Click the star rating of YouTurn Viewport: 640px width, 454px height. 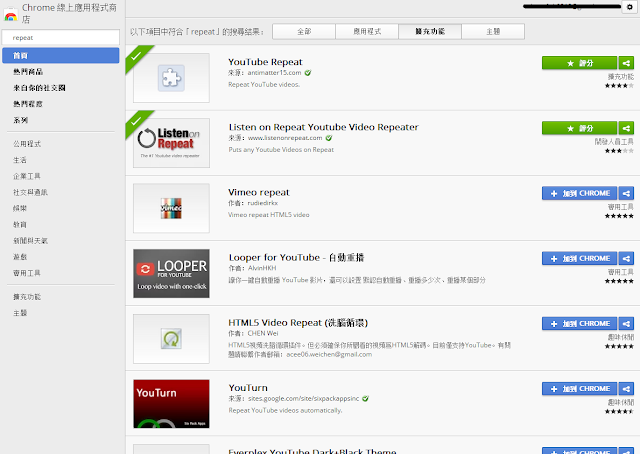click(619, 412)
